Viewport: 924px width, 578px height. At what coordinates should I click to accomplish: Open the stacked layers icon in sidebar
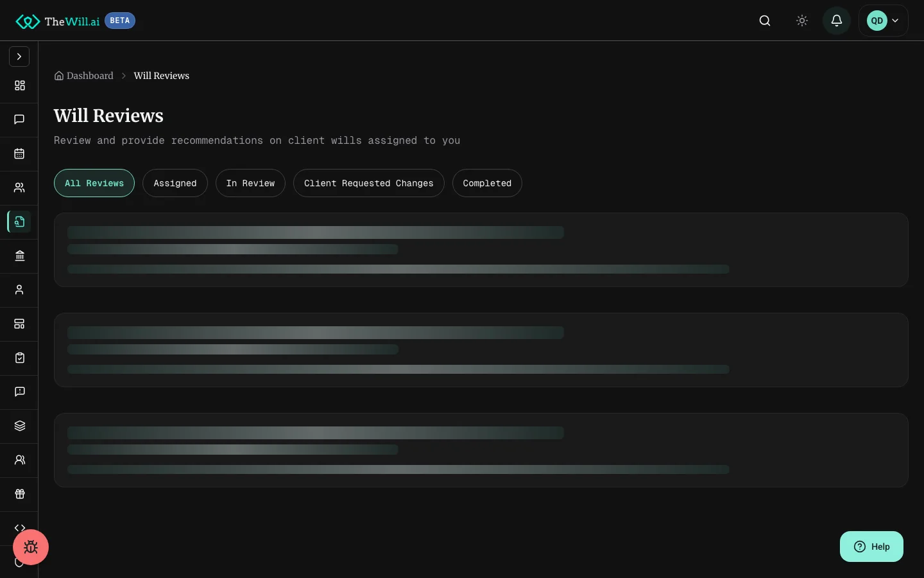coord(19,426)
